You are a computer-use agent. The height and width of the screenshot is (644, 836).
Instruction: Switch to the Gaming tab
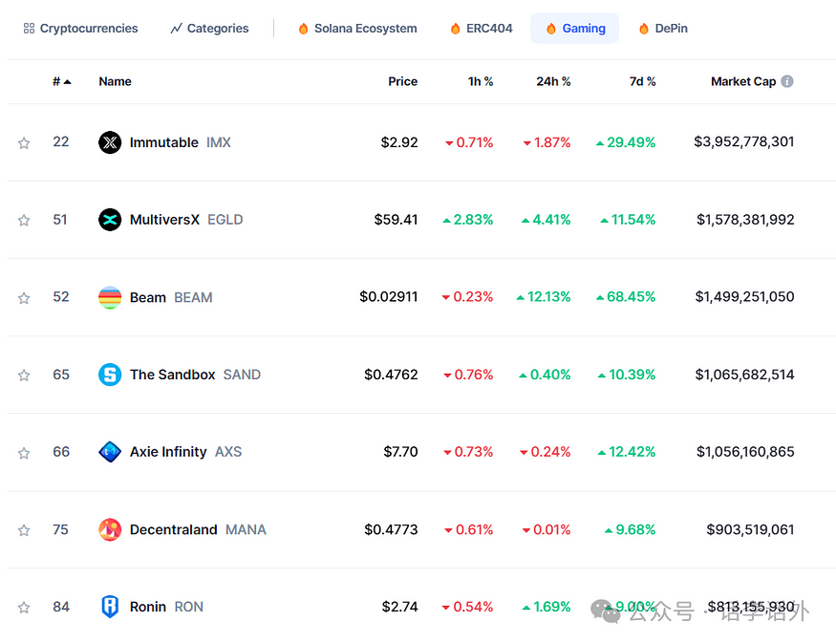point(574,28)
